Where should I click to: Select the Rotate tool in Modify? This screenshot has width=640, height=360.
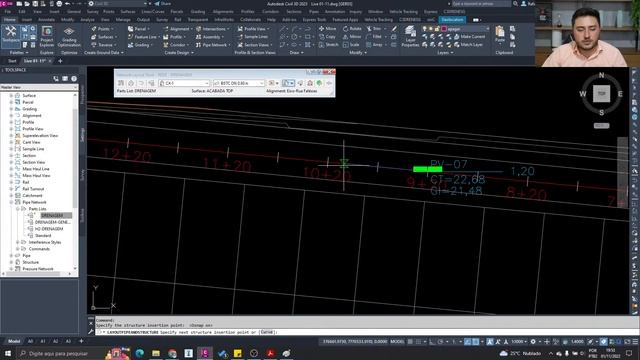click(352, 29)
